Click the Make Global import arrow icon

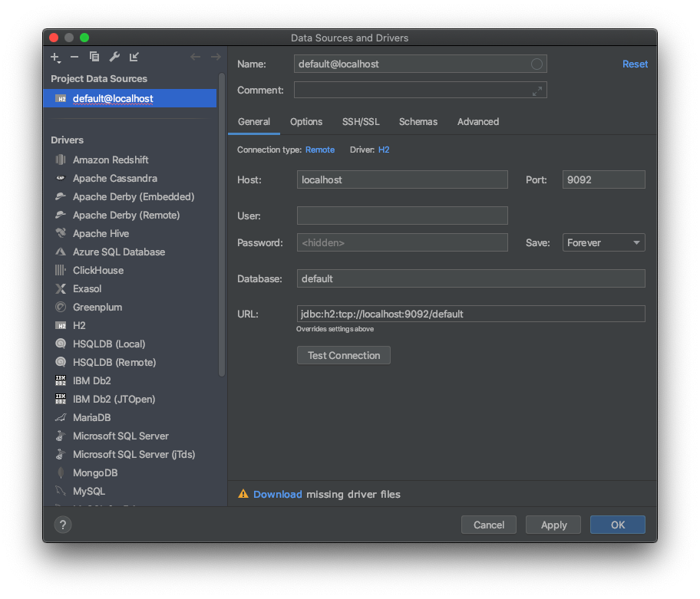(134, 57)
